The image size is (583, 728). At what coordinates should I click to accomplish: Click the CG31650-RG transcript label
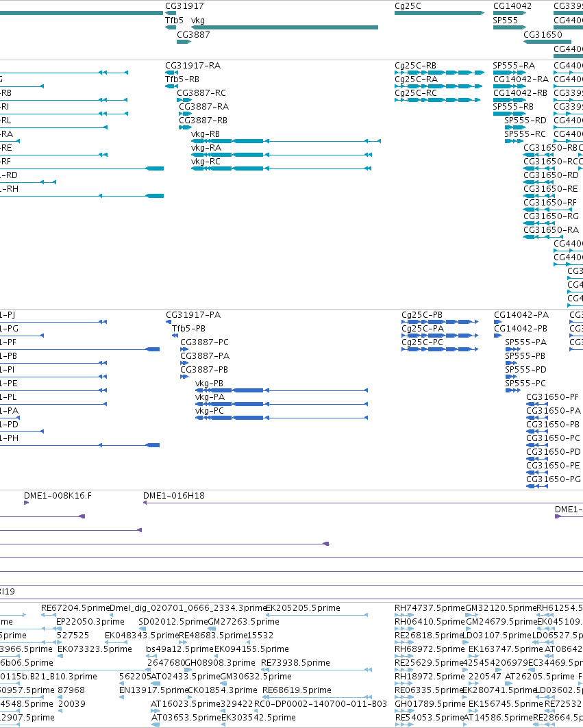click(x=551, y=216)
